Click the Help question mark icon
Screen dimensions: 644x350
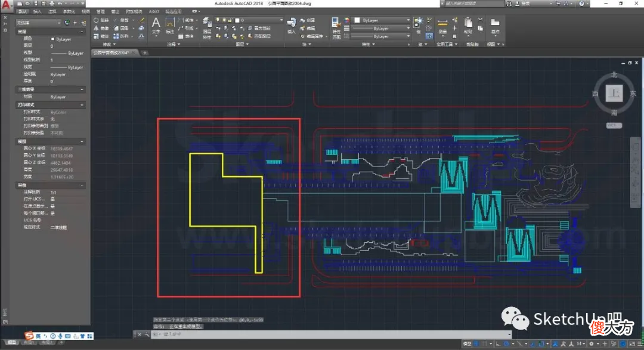pos(581,4)
